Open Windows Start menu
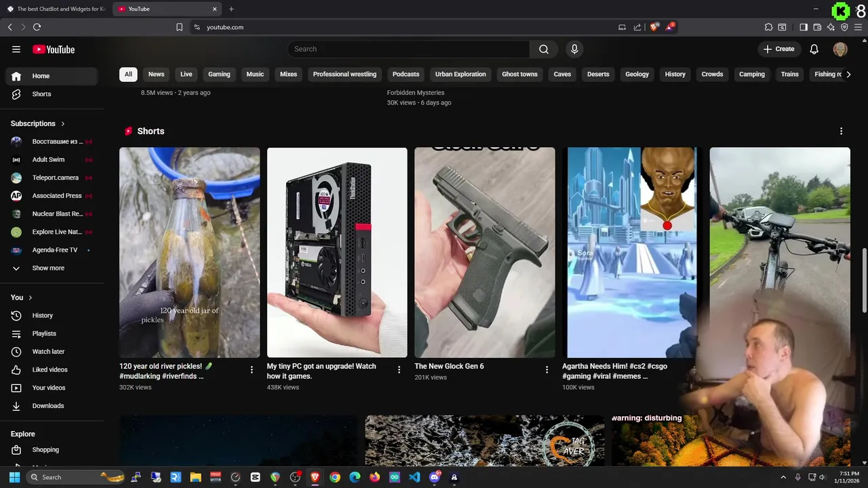The height and width of the screenshot is (488, 868). 14,477
